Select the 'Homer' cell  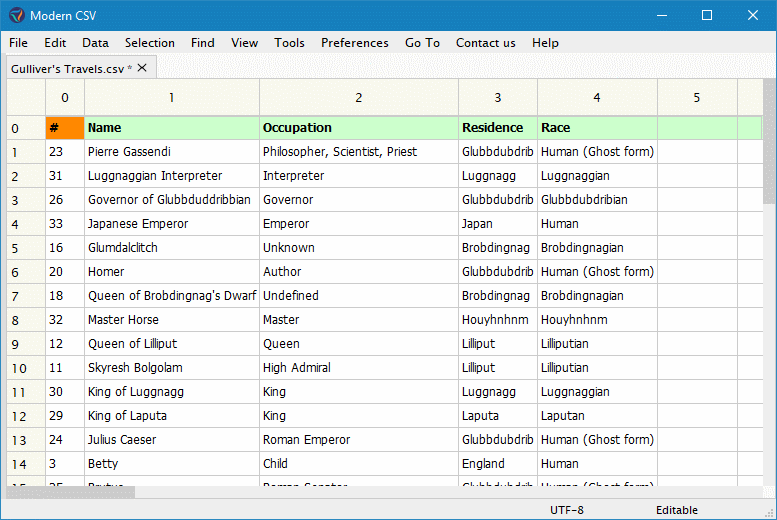[x=172, y=272]
